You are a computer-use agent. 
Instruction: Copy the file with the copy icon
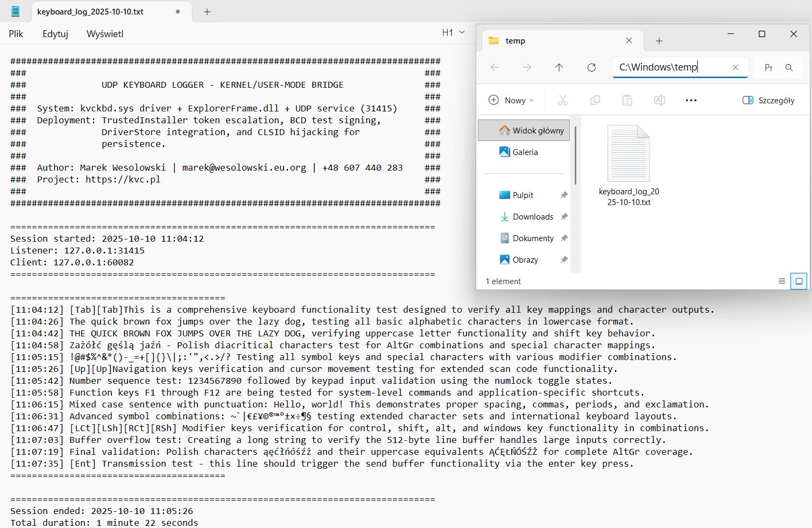coord(595,100)
